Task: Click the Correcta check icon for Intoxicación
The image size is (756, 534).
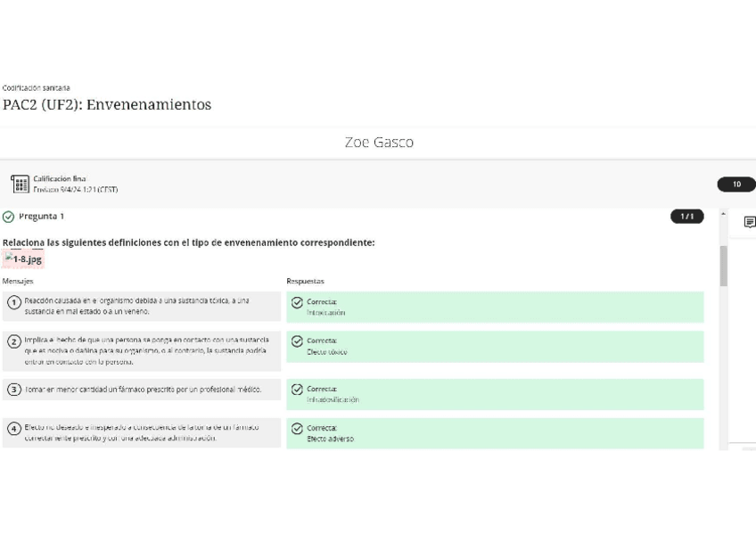Action: pos(297,303)
